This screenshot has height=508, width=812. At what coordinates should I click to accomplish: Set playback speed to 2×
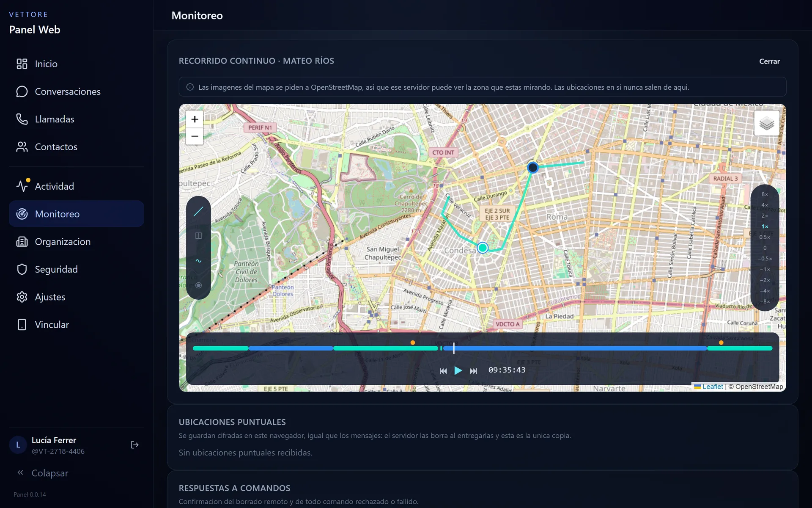point(765,216)
